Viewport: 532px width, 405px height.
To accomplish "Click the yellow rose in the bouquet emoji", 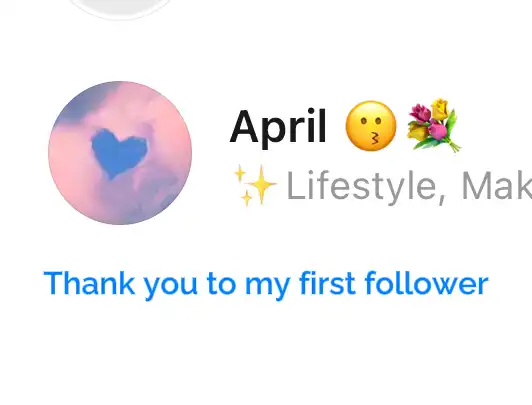I will (x=441, y=108).
